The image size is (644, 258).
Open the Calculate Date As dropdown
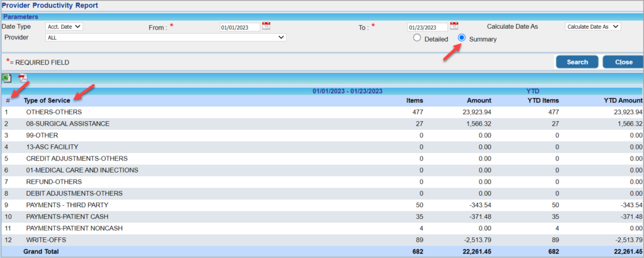592,26
